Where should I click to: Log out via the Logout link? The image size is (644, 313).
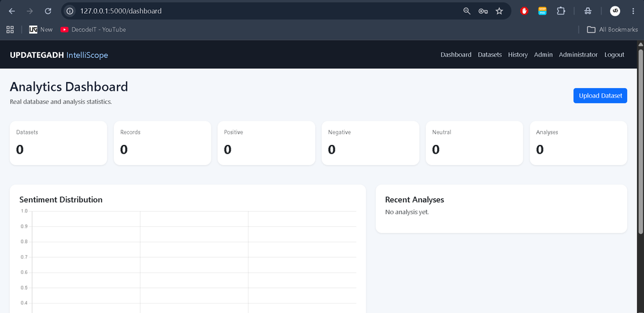tap(614, 55)
